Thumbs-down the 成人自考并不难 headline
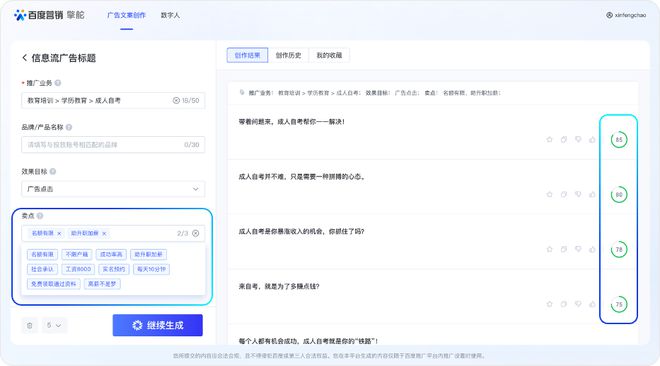 click(578, 194)
